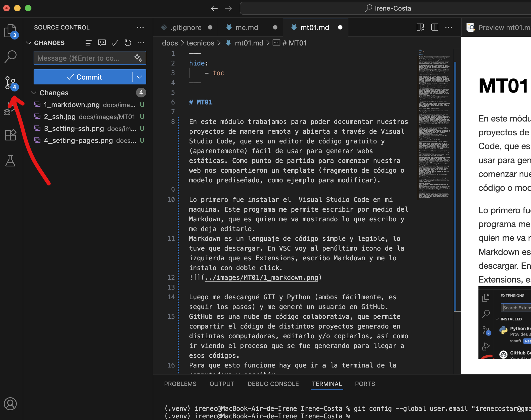Open the Testing flask icon view
This screenshot has width=531, height=420.
point(10,161)
